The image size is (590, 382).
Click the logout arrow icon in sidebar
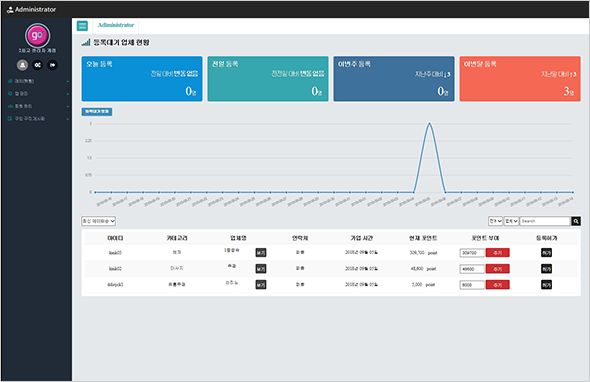(53, 65)
